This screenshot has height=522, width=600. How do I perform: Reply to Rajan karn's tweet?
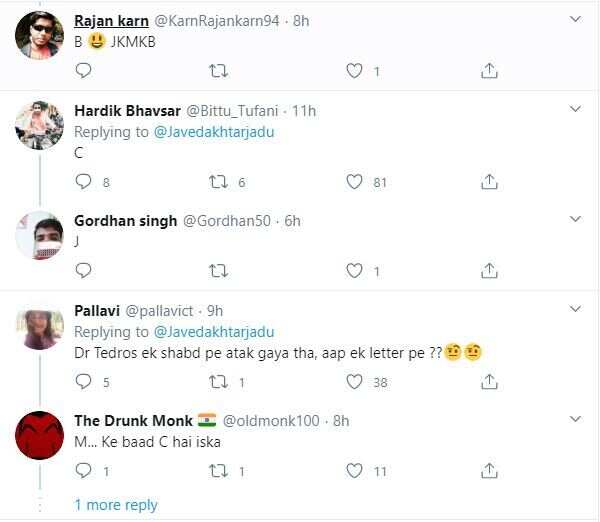(84, 71)
